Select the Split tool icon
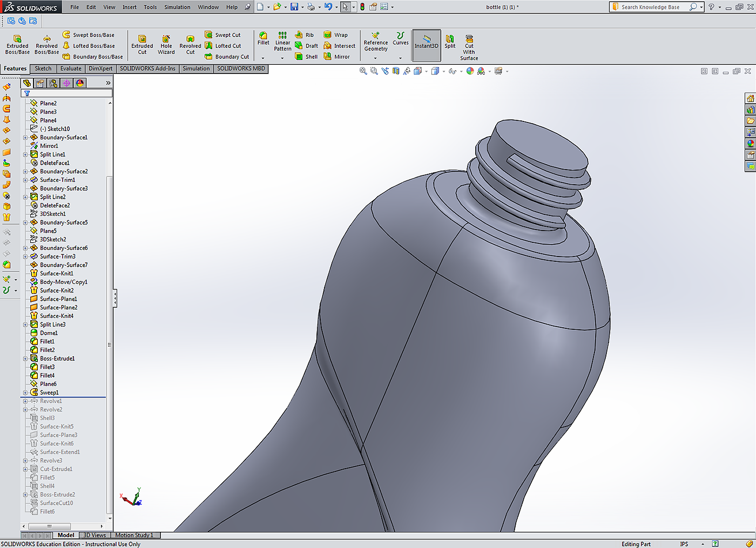 450,42
